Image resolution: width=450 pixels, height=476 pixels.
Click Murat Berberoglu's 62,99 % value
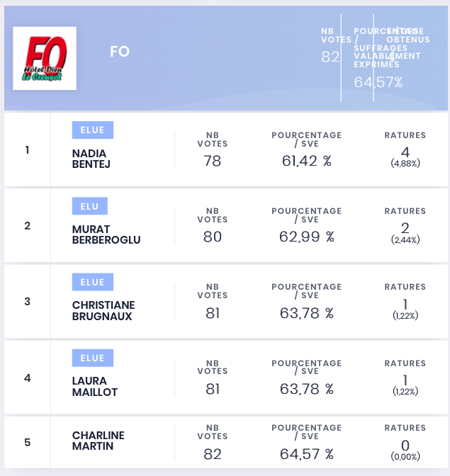(307, 237)
